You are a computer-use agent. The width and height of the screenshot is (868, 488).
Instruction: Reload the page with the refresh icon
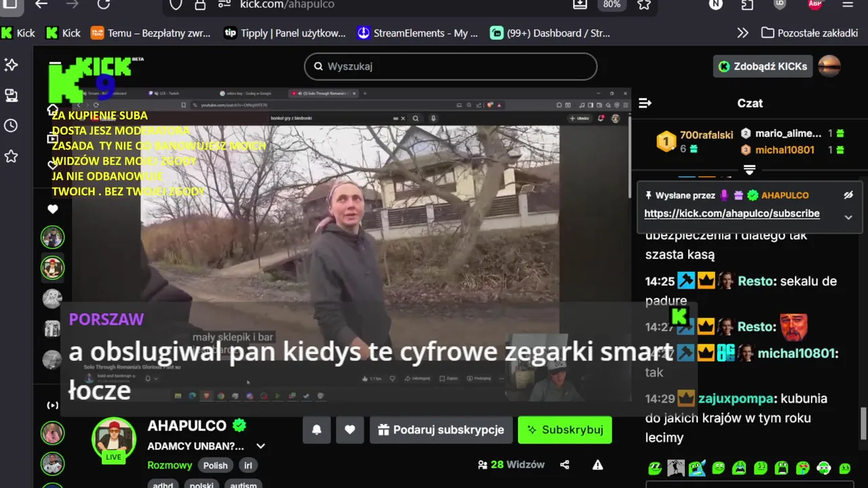104,4
